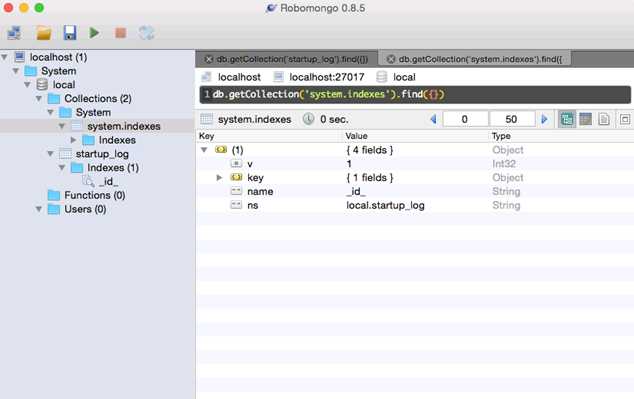The image size is (634, 399).
Task: Click the name field string icon
Action: pyautogui.click(x=236, y=191)
